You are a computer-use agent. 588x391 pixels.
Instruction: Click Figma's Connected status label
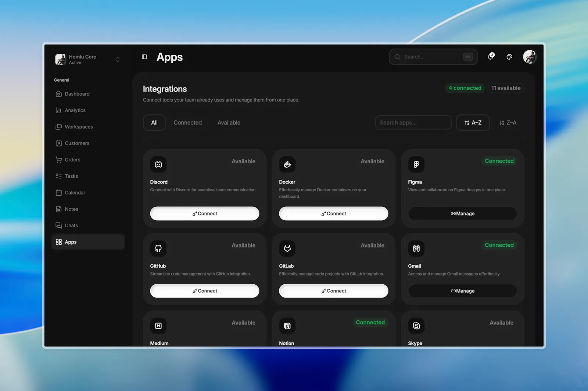click(x=499, y=161)
